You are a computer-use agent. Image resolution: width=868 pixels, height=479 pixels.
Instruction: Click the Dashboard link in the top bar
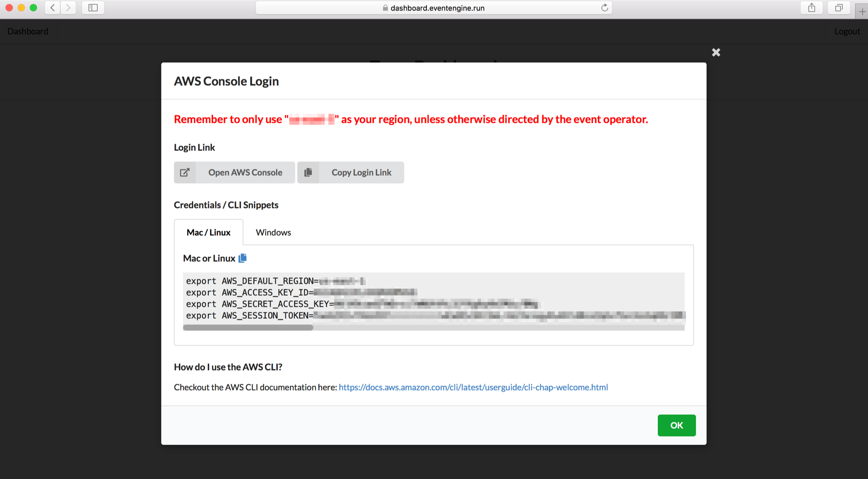tap(28, 31)
